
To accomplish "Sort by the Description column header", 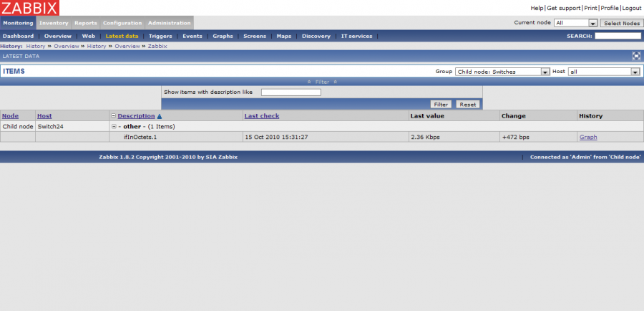I will 137,116.
